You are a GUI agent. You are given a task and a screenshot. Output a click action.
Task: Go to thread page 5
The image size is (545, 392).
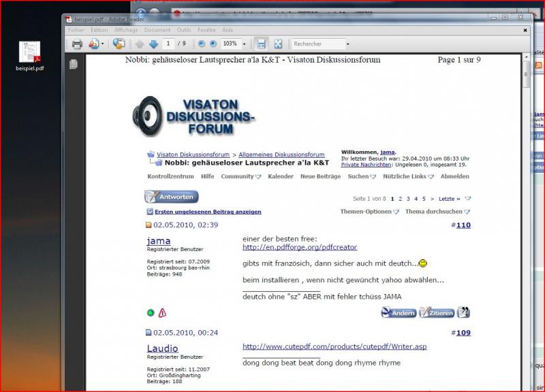[424, 199]
